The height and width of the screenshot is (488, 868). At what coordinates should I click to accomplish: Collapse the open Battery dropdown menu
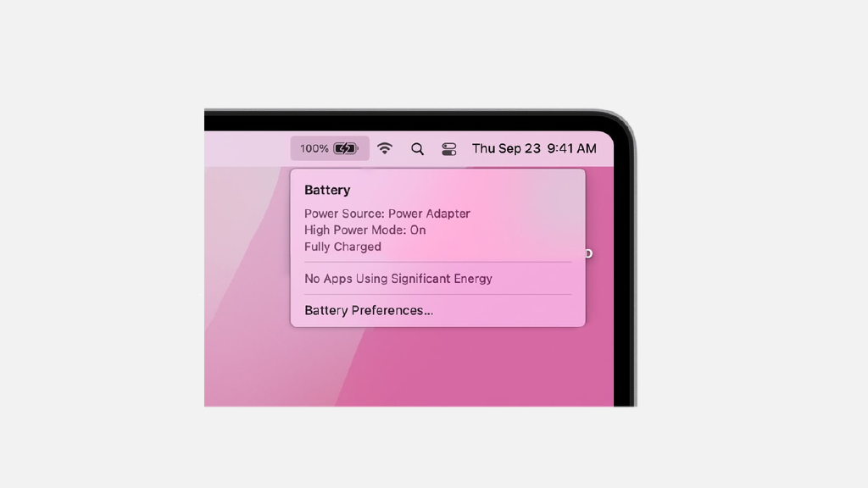point(330,147)
